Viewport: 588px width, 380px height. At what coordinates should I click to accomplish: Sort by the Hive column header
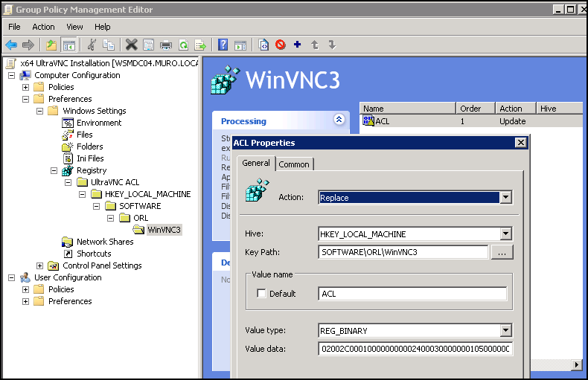pos(560,109)
